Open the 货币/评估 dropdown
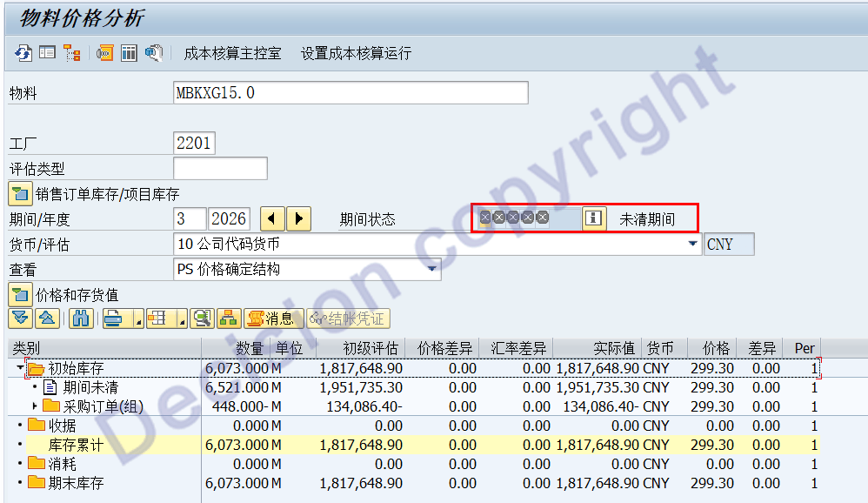The image size is (868, 503). [692, 244]
